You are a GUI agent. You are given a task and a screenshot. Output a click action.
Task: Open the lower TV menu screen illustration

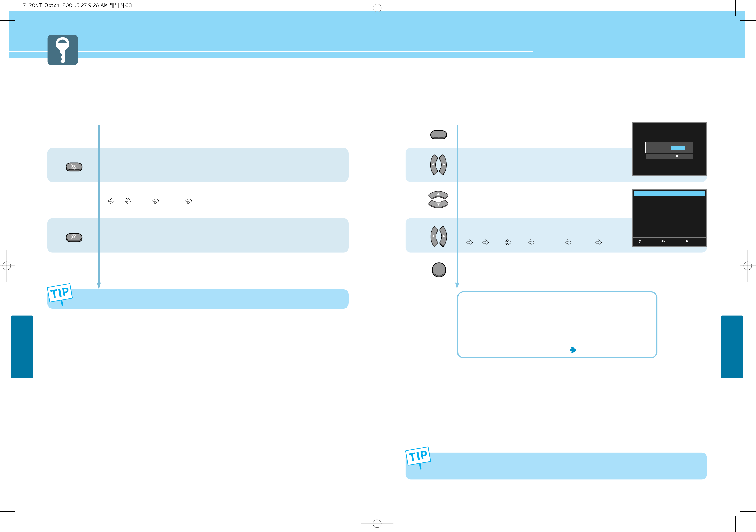pos(669,218)
